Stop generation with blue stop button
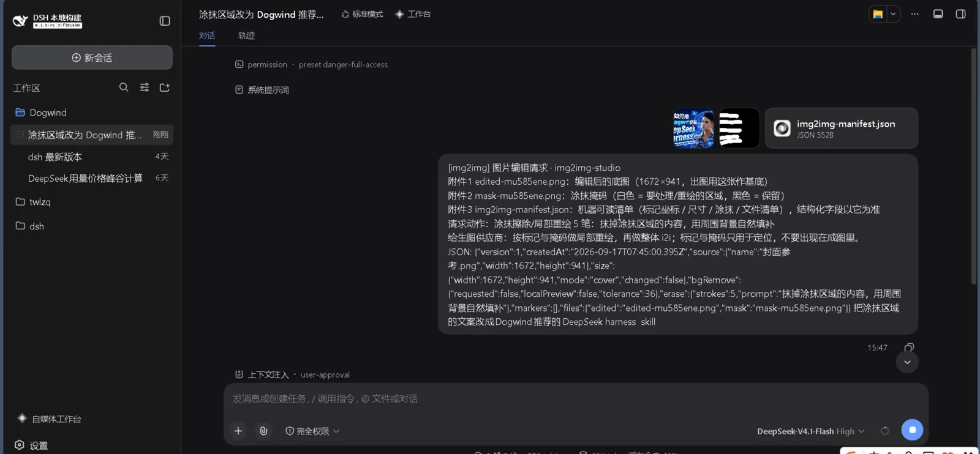 click(x=912, y=430)
